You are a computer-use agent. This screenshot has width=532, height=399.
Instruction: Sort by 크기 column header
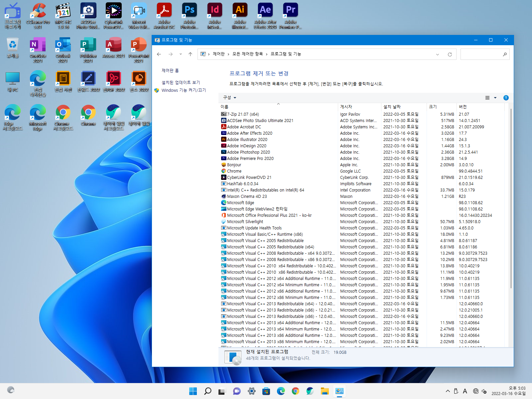point(442,107)
